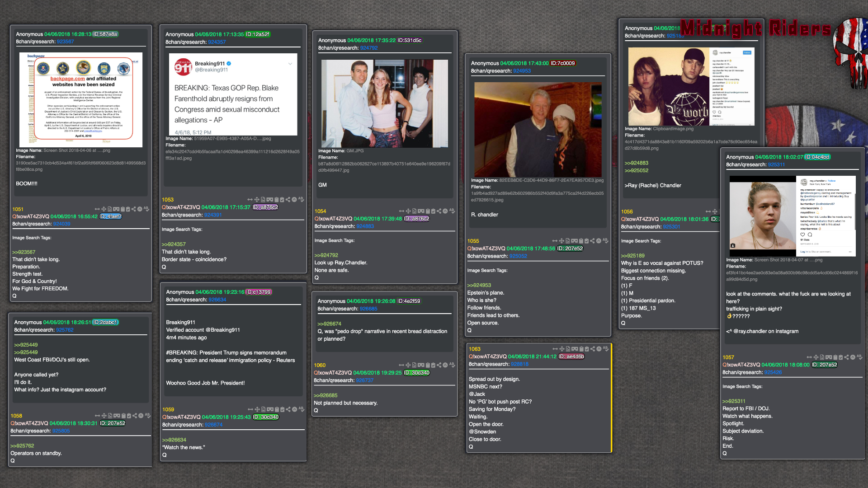
Task: Click the "Midnight Riders" title logo
Action: pos(756,28)
